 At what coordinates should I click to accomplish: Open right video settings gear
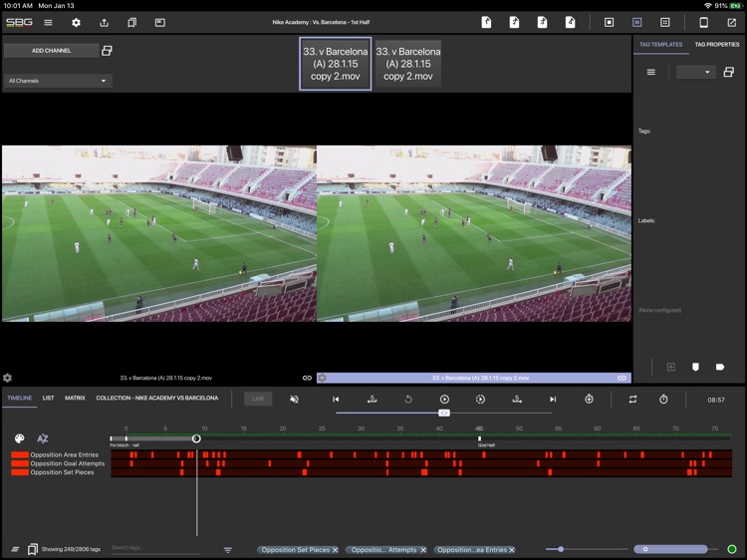(x=322, y=378)
